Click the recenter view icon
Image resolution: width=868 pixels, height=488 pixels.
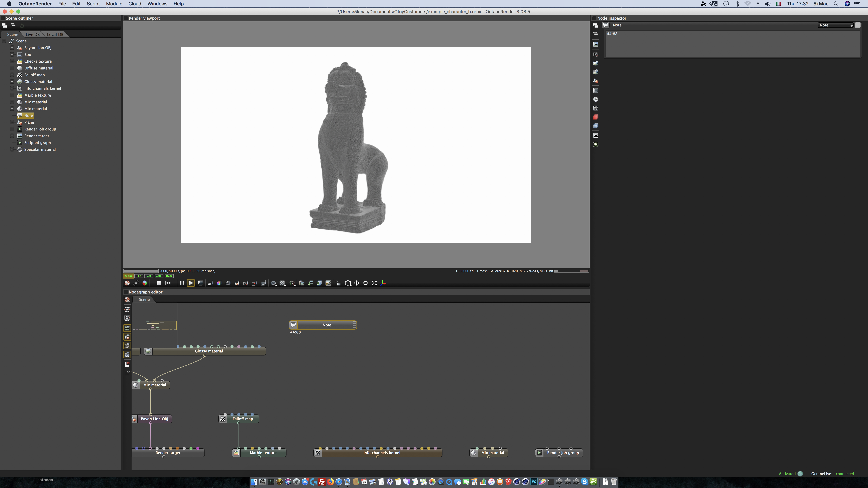tap(127, 283)
